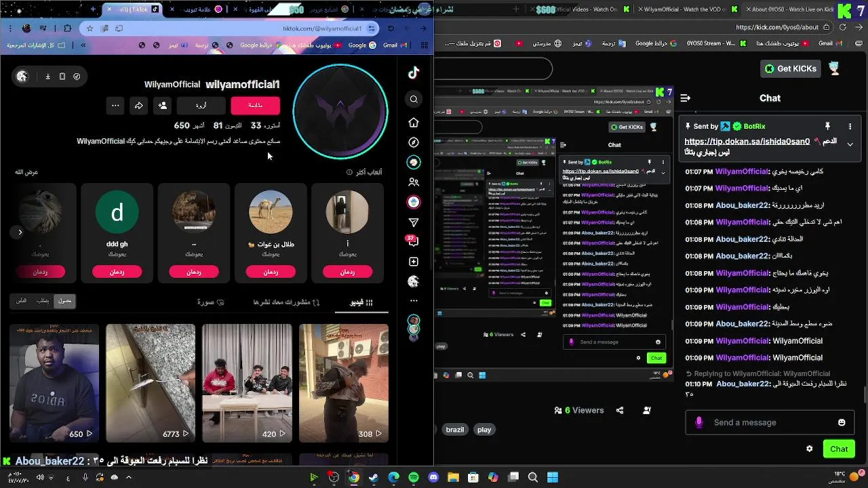Click the 'brazil' tag chip
Viewport: 868px width, 488px height.
point(455,430)
